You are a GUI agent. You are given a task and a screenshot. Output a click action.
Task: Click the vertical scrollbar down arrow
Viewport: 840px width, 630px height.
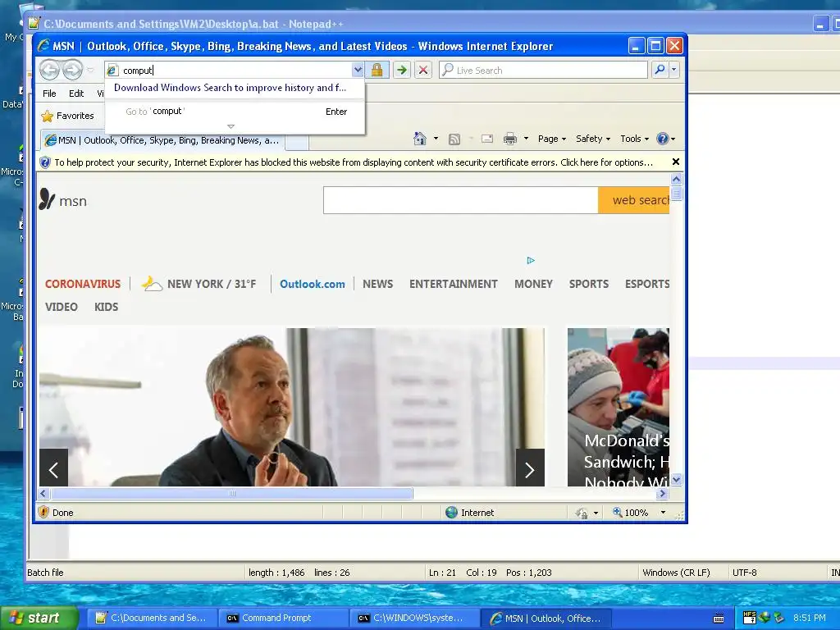tap(676, 480)
